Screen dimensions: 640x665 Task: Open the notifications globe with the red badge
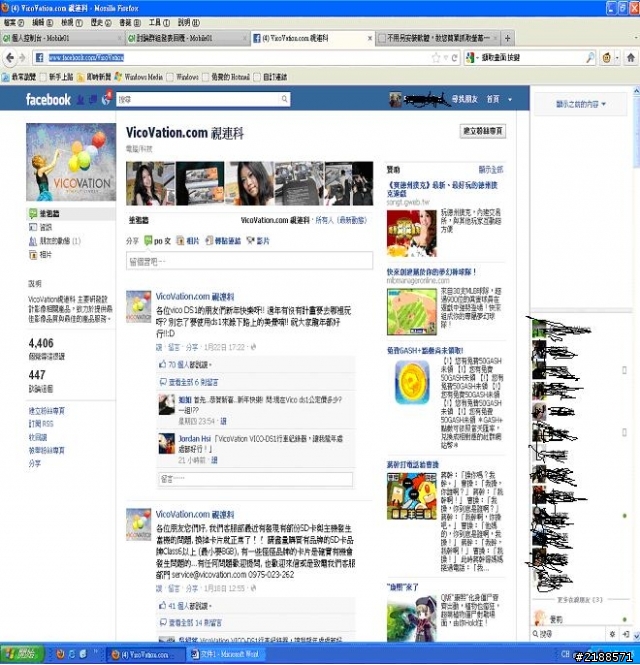pyautogui.click(x=106, y=99)
